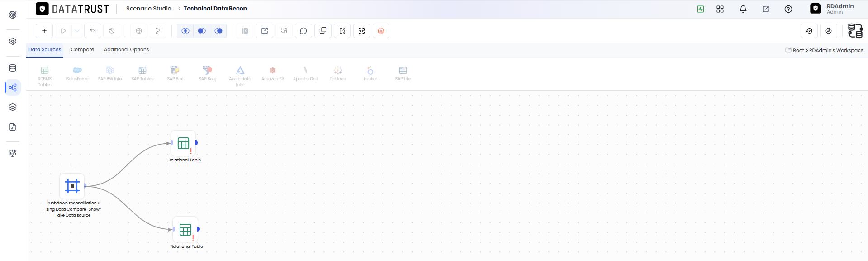This screenshot has width=868, height=261.
Task: Select the Tableau data source
Action: (x=338, y=73)
